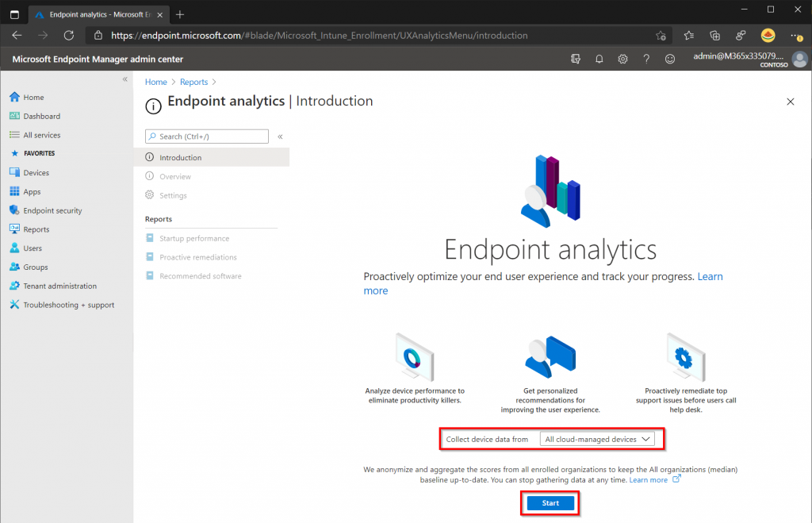Image resolution: width=812 pixels, height=523 pixels.
Task: Go to Devices in the sidebar
Action: click(x=36, y=172)
